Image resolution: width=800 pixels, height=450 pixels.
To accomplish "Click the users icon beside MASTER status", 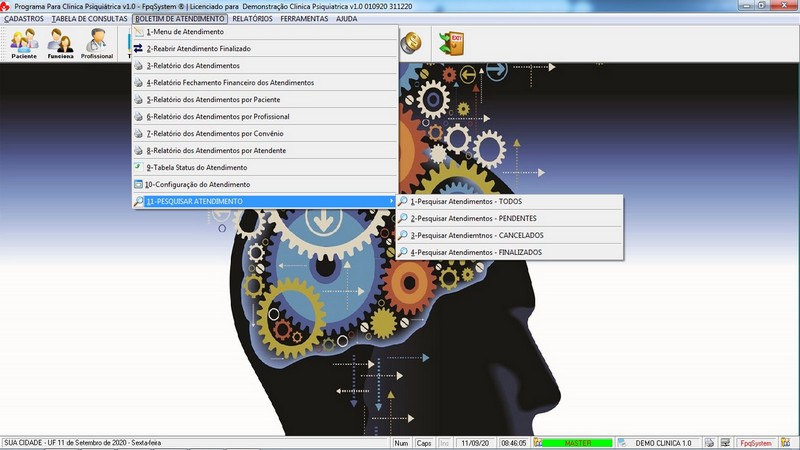I will (537, 443).
